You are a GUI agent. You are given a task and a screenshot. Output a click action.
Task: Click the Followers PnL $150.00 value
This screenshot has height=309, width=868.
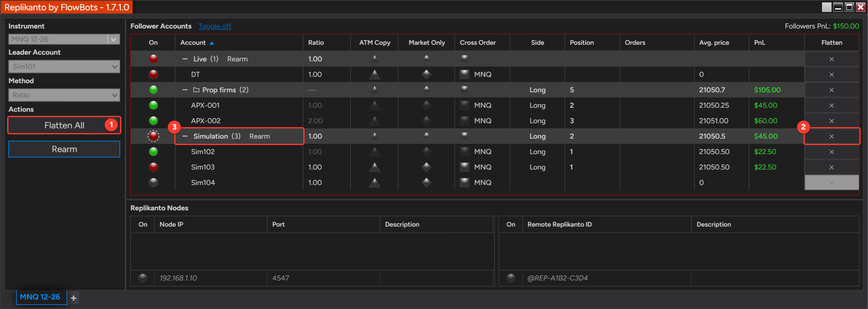pos(846,26)
